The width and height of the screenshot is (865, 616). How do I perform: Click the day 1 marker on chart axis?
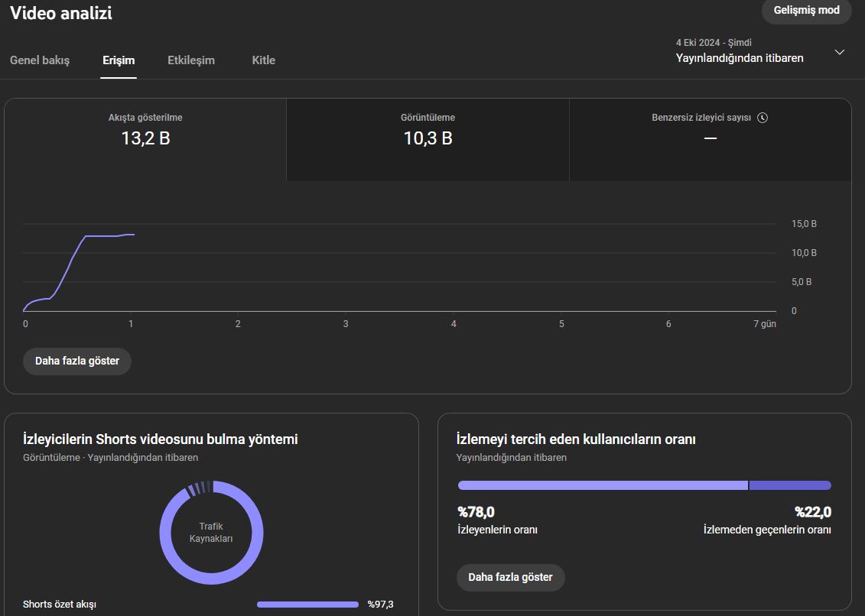point(131,324)
